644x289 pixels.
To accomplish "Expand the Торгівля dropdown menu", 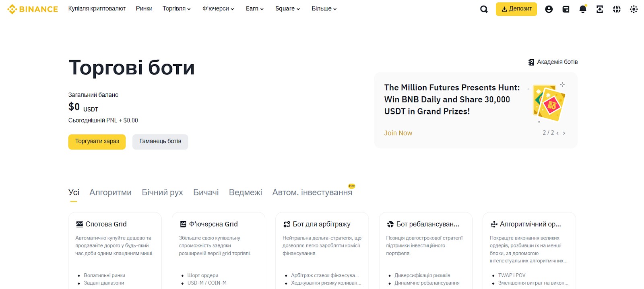I will pyautogui.click(x=176, y=8).
